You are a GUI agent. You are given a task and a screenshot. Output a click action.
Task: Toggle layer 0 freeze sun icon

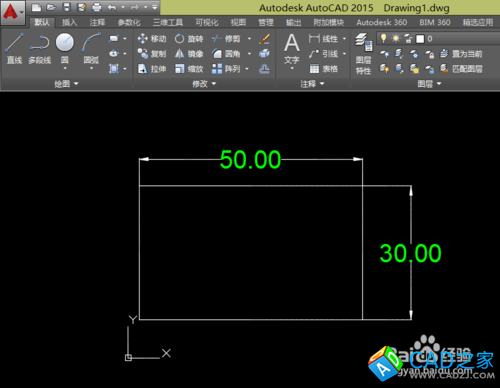[x=396, y=39]
